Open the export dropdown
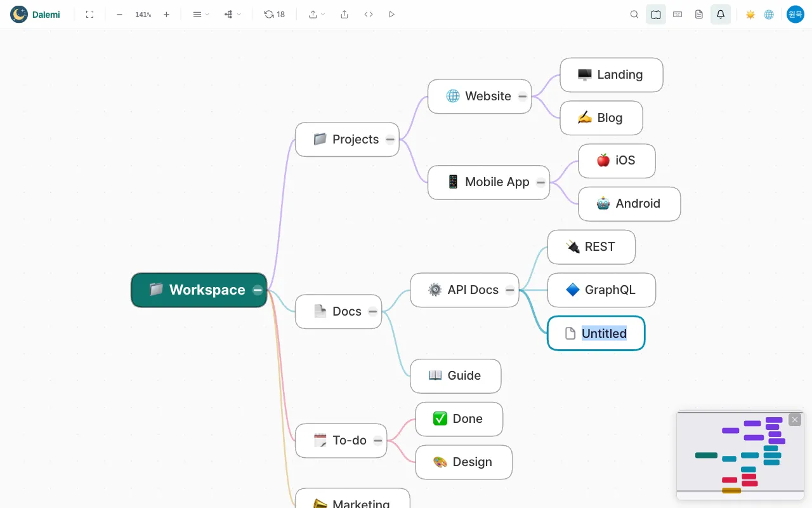Screen dimensions: 812x508 [x=317, y=14]
